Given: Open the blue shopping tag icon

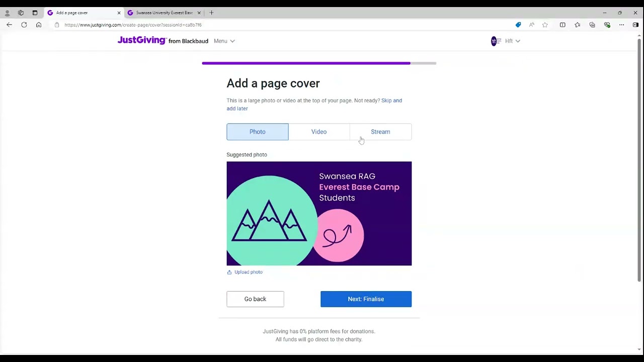Looking at the screenshot, I should 518,25.
